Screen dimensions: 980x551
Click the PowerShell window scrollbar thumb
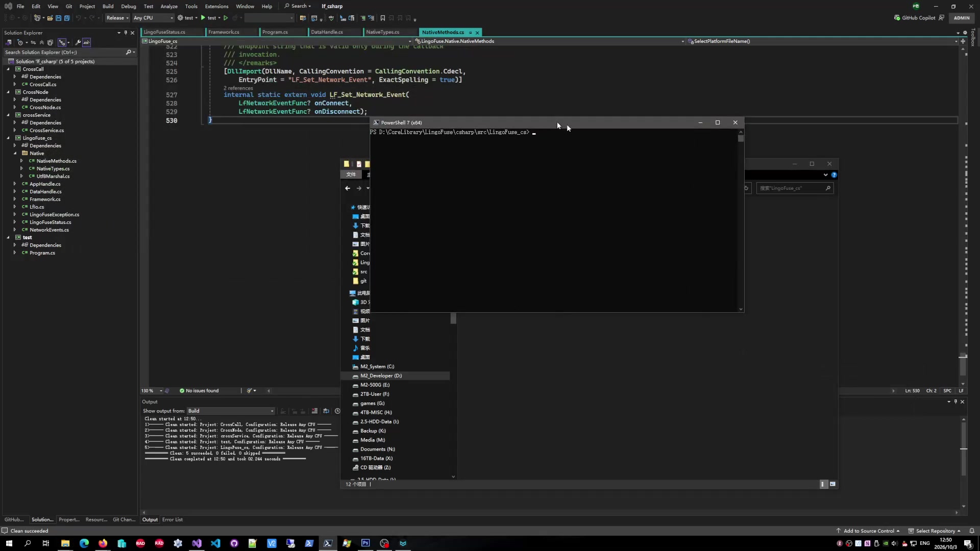pyautogui.click(x=741, y=138)
